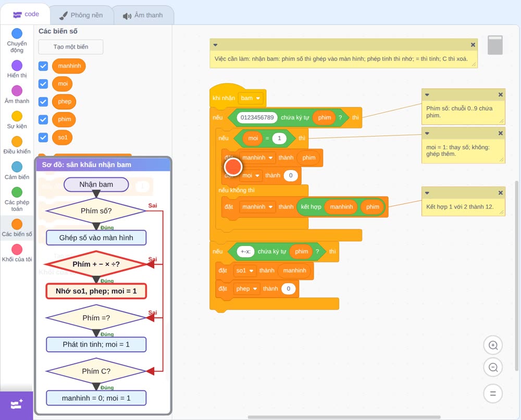Click the vertical workspace scrollbar
The image size is (521, 420).
(516, 276)
